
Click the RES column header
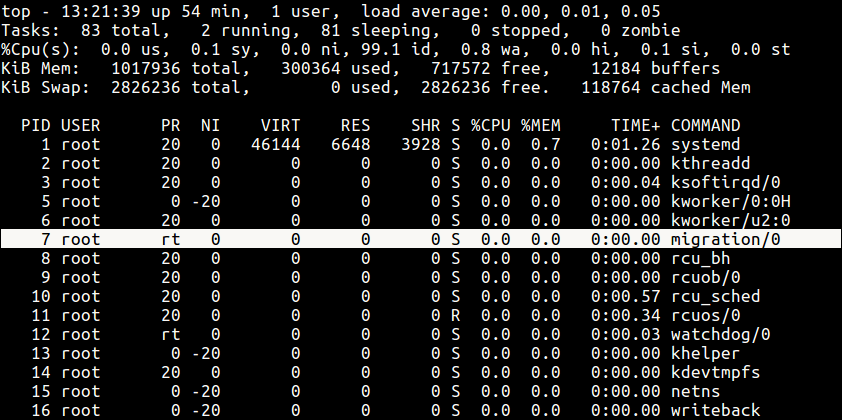click(355, 125)
